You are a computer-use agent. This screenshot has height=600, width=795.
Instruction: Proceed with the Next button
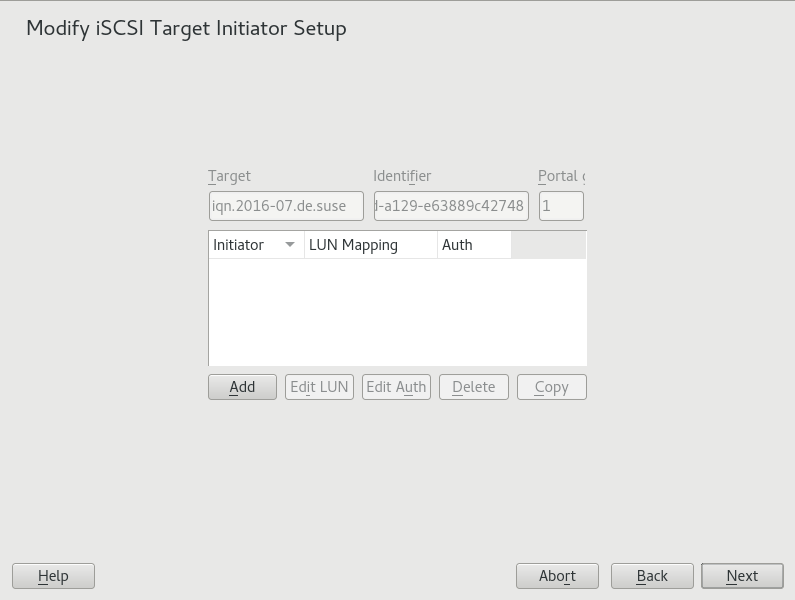[x=742, y=576]
